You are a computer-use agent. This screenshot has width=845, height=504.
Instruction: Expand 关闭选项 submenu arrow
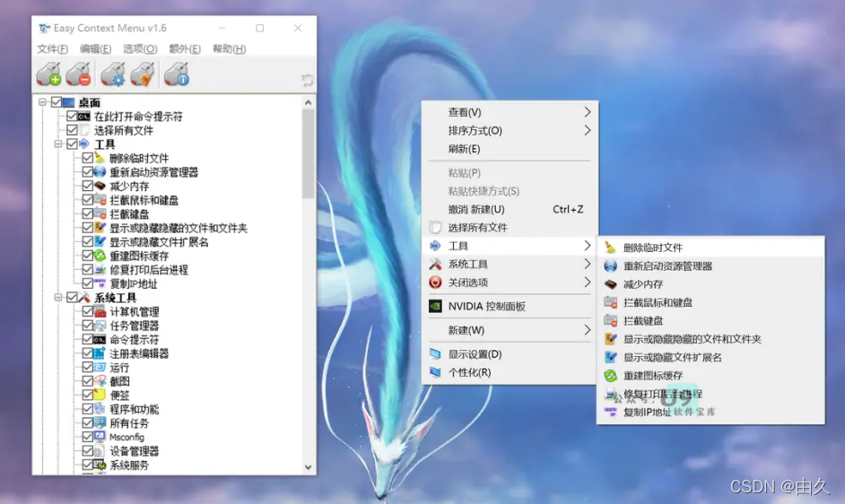[588, 282]
